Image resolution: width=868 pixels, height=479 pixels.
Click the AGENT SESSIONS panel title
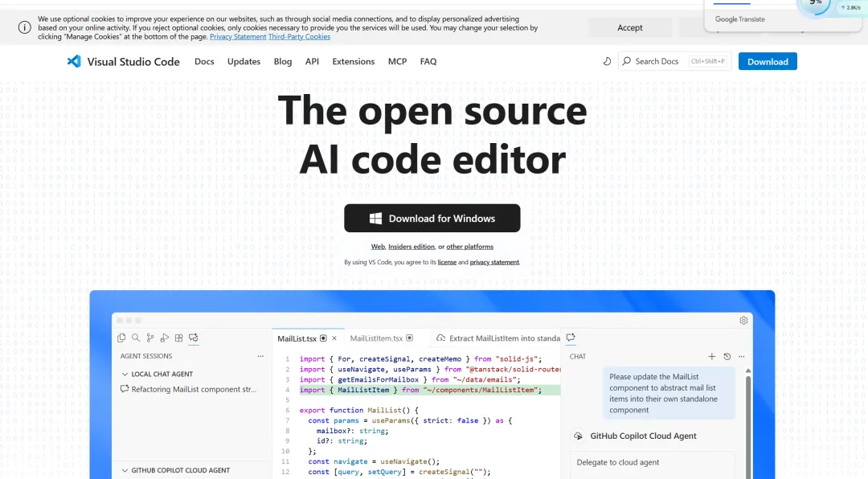[146, 356]
